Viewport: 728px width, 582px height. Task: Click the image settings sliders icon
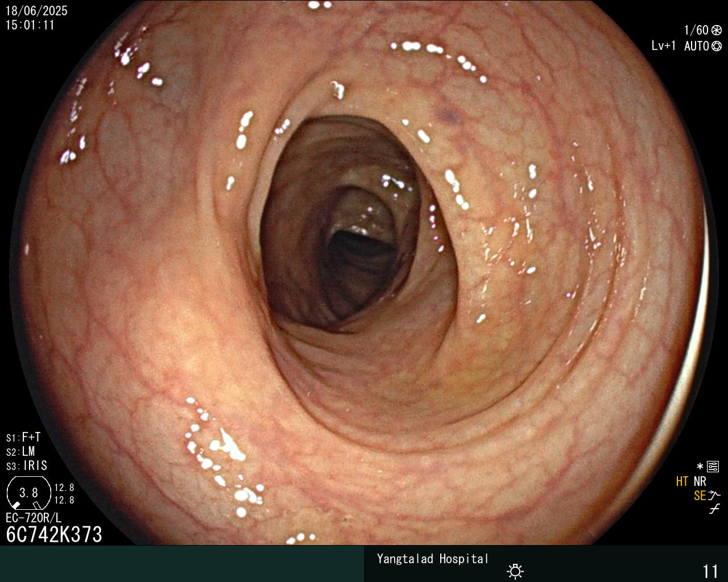tap(713, 467)
